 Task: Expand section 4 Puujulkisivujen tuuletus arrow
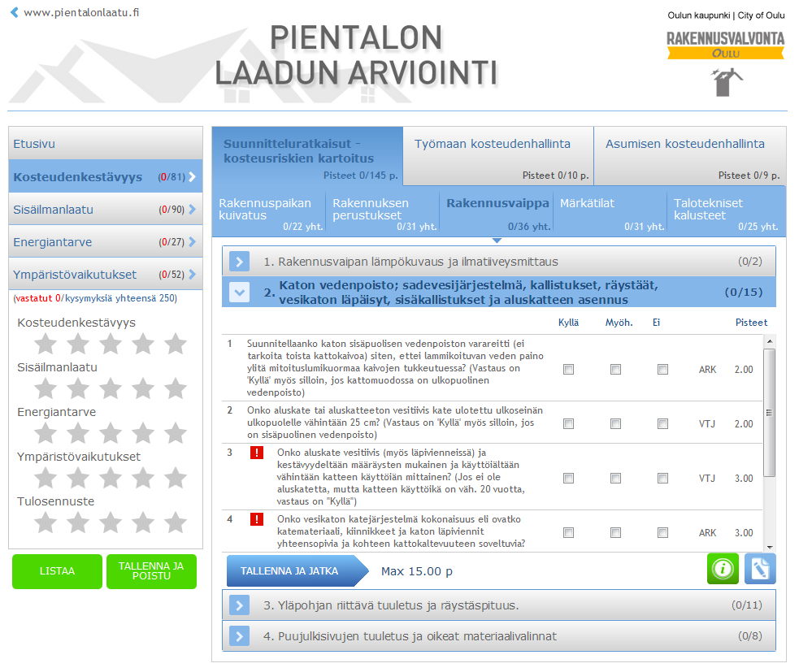(239, 635)
